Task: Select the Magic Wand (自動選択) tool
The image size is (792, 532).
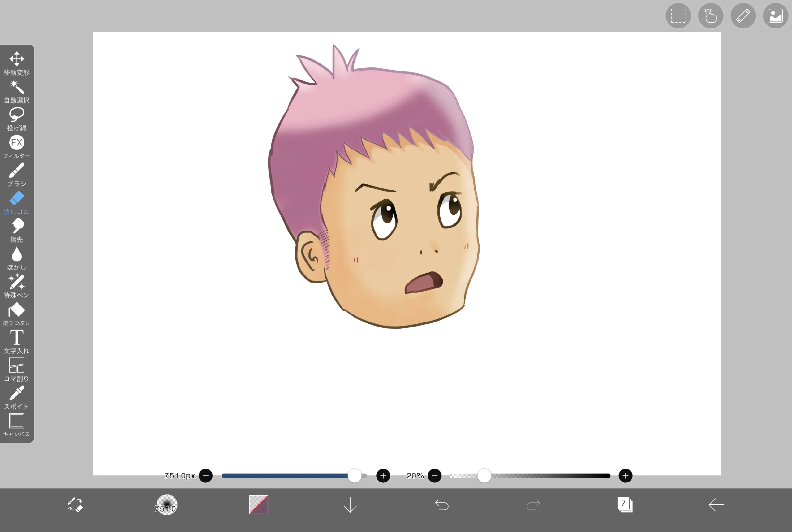Action: click(x=16, y=91)
